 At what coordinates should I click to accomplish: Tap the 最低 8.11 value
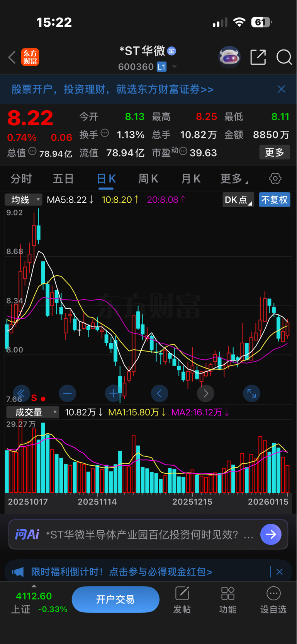click(280, 117)
